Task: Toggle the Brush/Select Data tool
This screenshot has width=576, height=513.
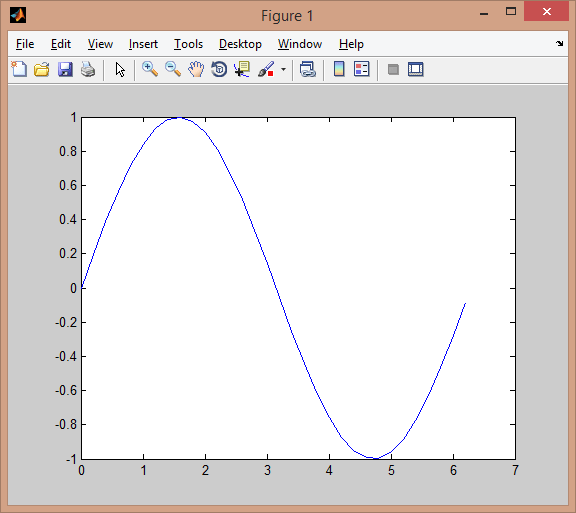Action: point(266,69)
